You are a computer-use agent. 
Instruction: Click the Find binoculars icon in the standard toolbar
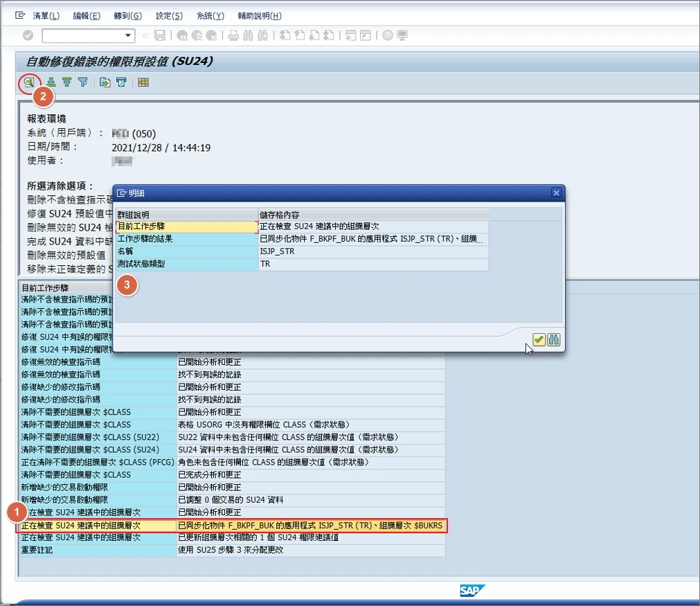click(248, 35)
